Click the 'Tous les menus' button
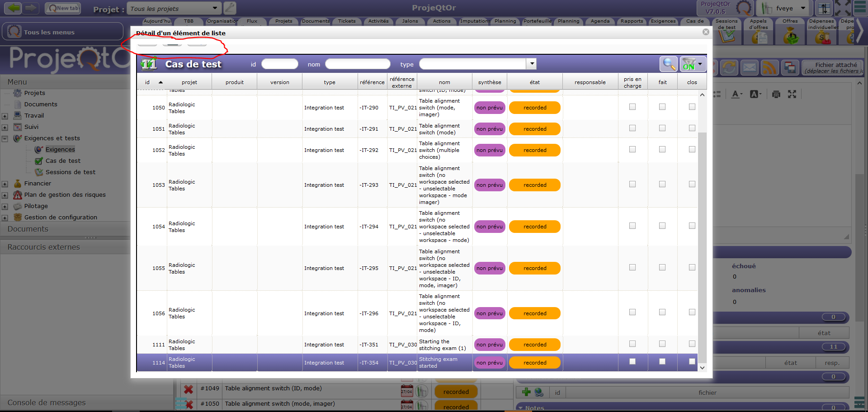 (x=62, y=32)
